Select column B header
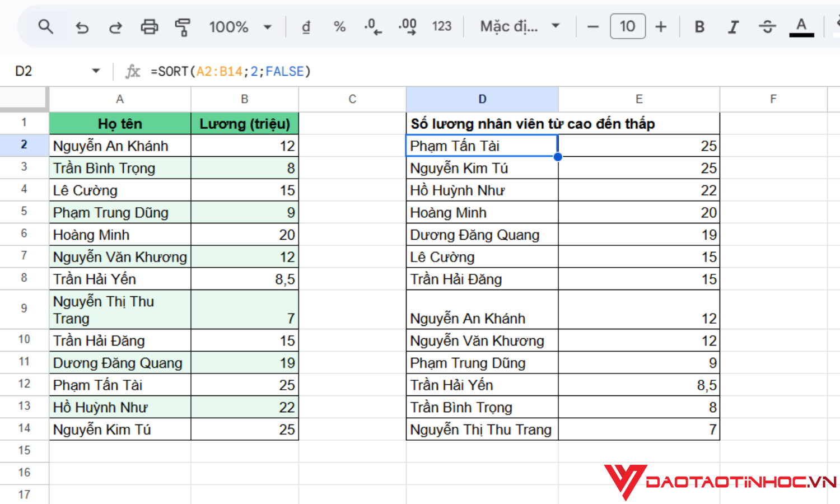Screen dimensions: 840x504 point(245,99)
